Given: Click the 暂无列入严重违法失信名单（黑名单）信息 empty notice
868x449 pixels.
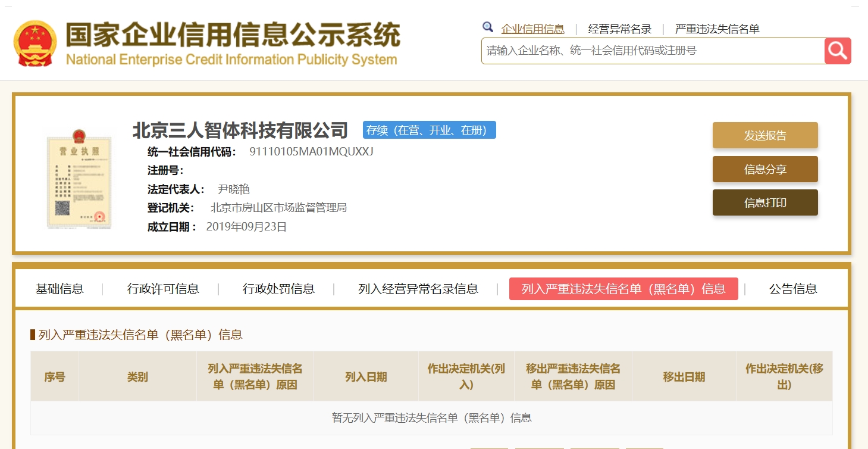Looking at the screenshot, I should 431,417.
